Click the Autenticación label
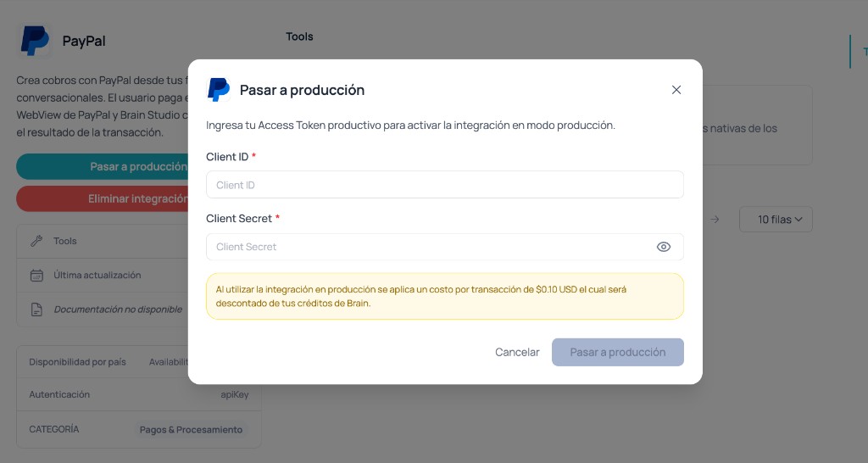The image size is (868, 463). pyautogui.click(x=59, y=394)
